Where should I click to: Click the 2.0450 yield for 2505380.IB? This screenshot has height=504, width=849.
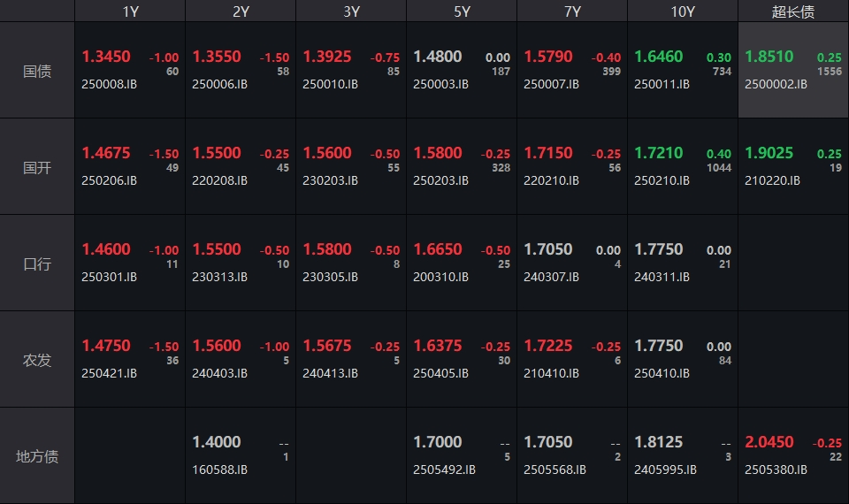[x=769, y=442]
